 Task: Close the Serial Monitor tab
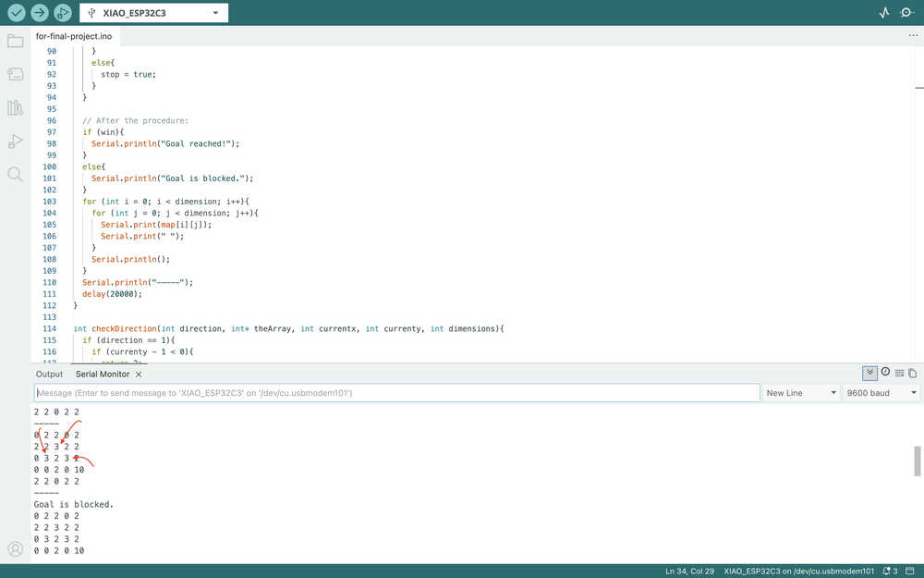pyautogui.click(x=139, y=375)
